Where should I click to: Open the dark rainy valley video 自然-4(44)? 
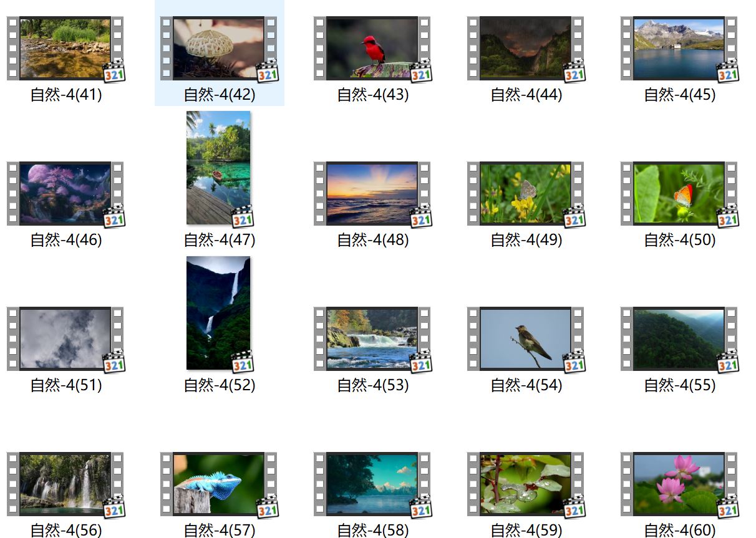(525, 49)
